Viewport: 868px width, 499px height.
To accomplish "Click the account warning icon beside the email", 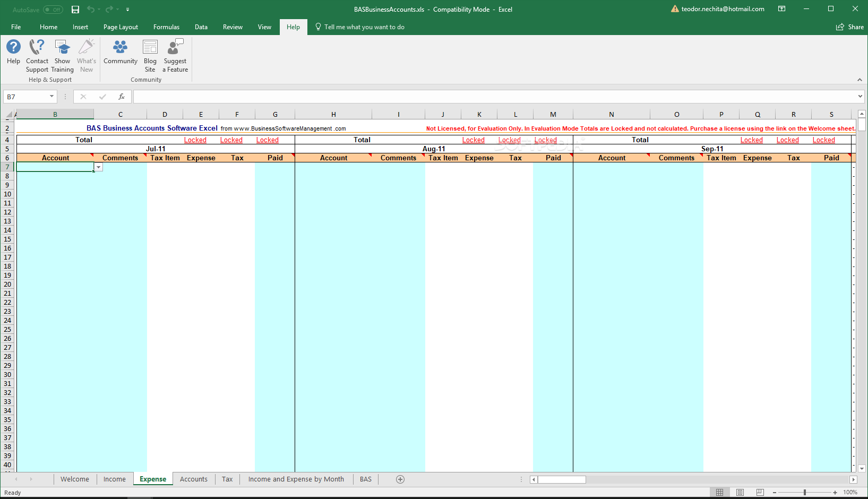I will pos(675,9).
